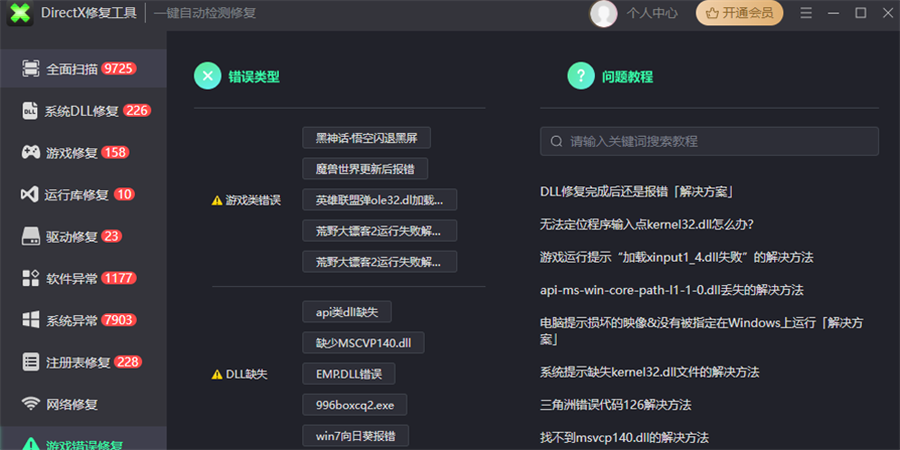Select 黑神话·悟空闪退黑屏 error tag

366,138
